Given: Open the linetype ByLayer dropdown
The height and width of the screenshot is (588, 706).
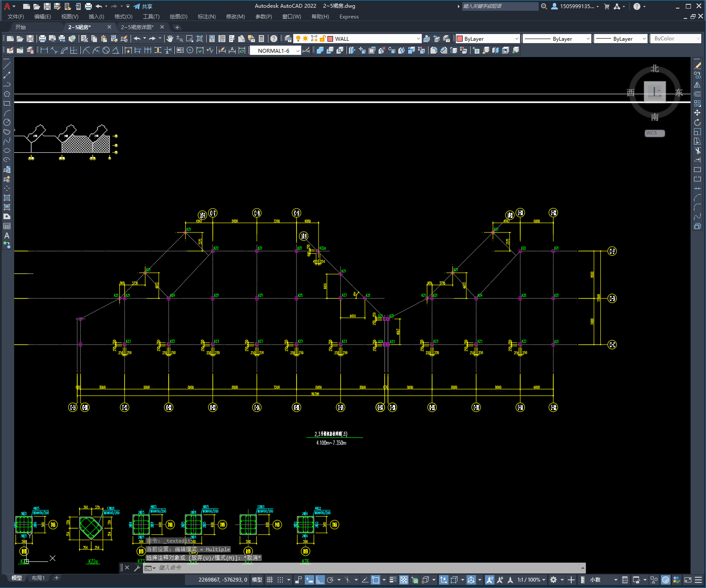Looking at the screenshot, I should point(588,39).
